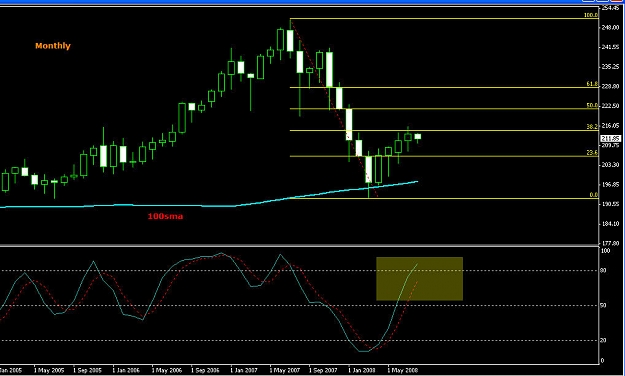Select the "1 Sep 2007" date label
Image resolution: width=625 pixels, height=376 pixels.
[x=324, y=370]
